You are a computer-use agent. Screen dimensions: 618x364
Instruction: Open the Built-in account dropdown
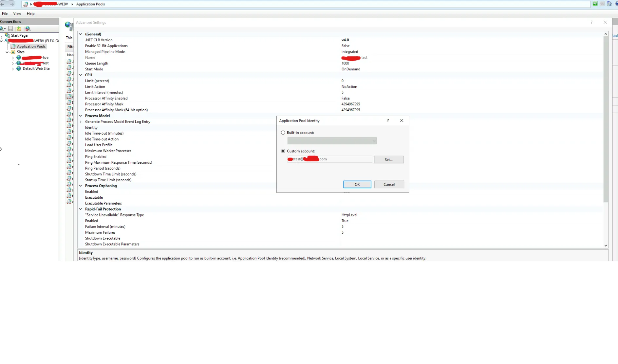332,141
